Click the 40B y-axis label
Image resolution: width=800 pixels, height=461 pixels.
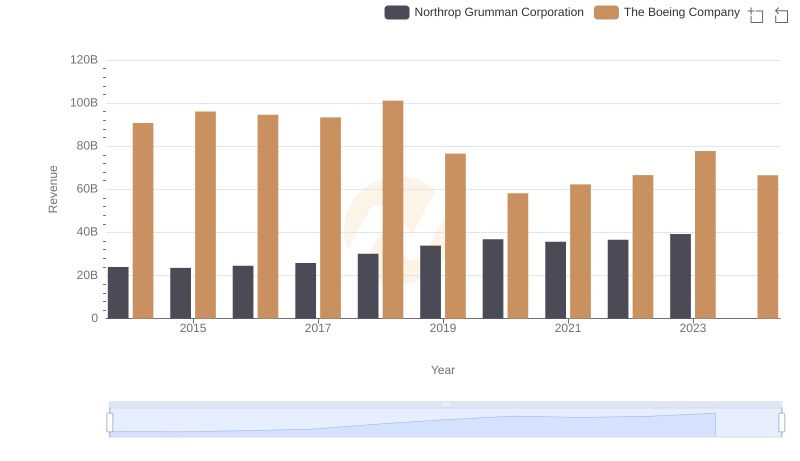point(87,232)
